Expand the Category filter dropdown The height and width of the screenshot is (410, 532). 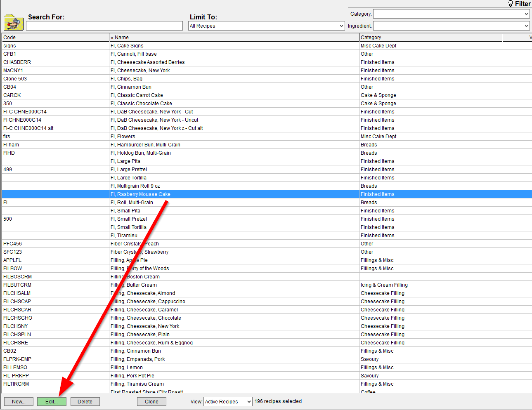coord(451,14)
